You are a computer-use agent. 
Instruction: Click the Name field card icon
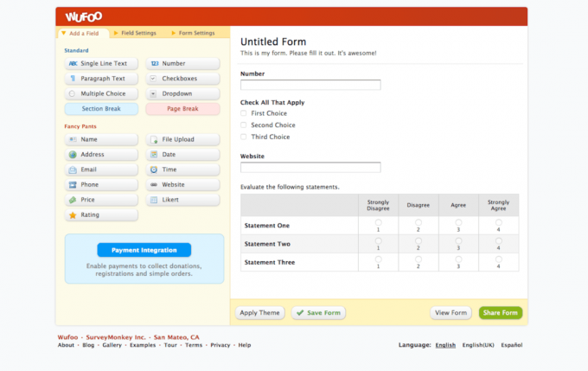[x=73, y=139]
